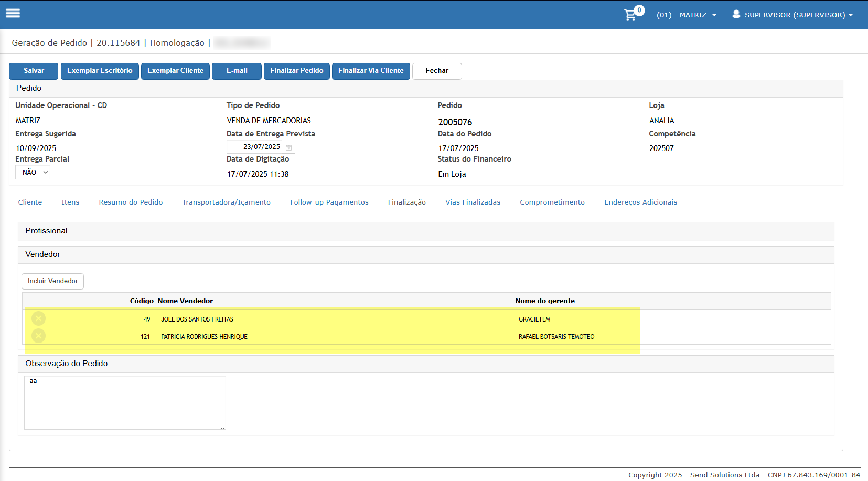Open the Transportadora/Içamento tab

[x=227, y=202]
